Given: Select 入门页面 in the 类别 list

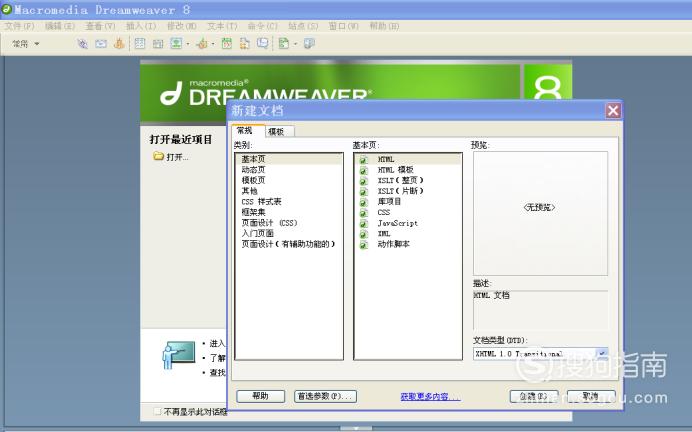Looking at the screenshot, I should click(x=289, y=233).
